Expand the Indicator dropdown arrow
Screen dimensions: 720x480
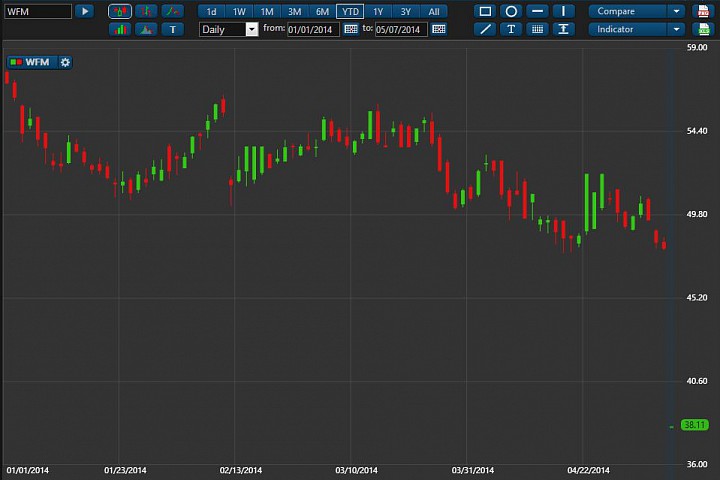click(x=676, y=29)
